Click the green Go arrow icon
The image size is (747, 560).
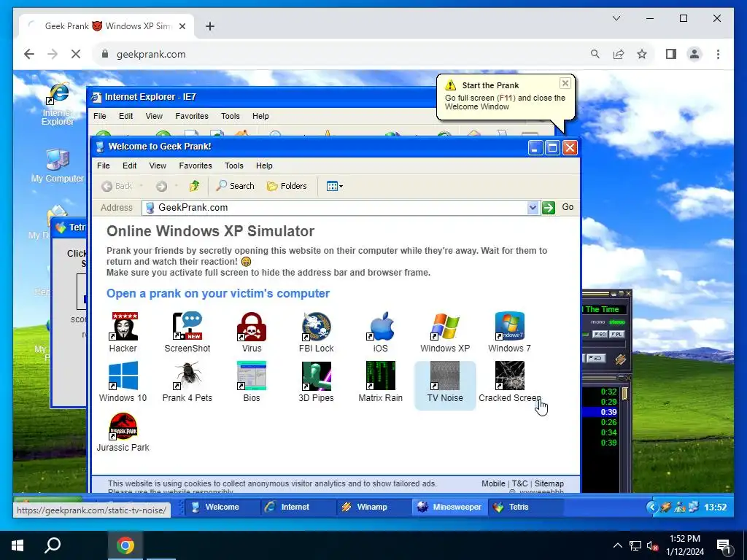549,208
